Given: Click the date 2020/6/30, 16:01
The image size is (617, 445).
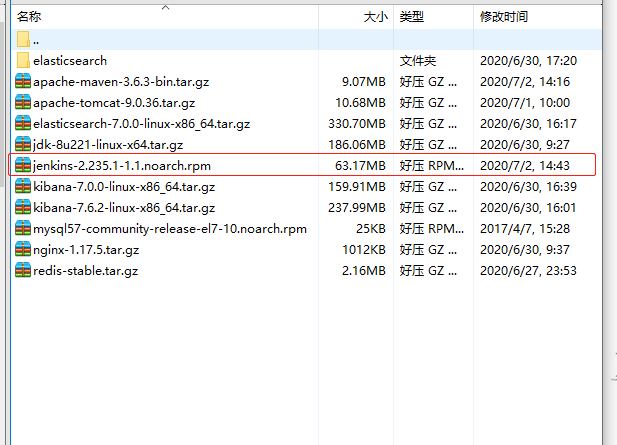Looking at the screenshot, I should pos(528,208).
